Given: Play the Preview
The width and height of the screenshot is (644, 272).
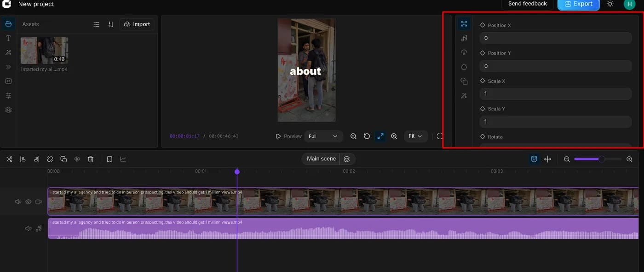Looking at the screenshot, I should (288, 136).
